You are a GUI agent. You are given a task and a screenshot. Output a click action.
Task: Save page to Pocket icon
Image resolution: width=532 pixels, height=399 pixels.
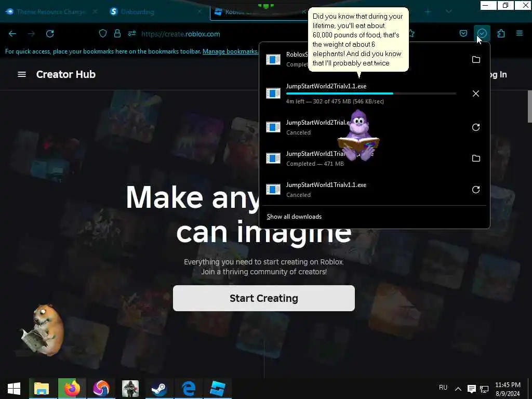point(463,34)
